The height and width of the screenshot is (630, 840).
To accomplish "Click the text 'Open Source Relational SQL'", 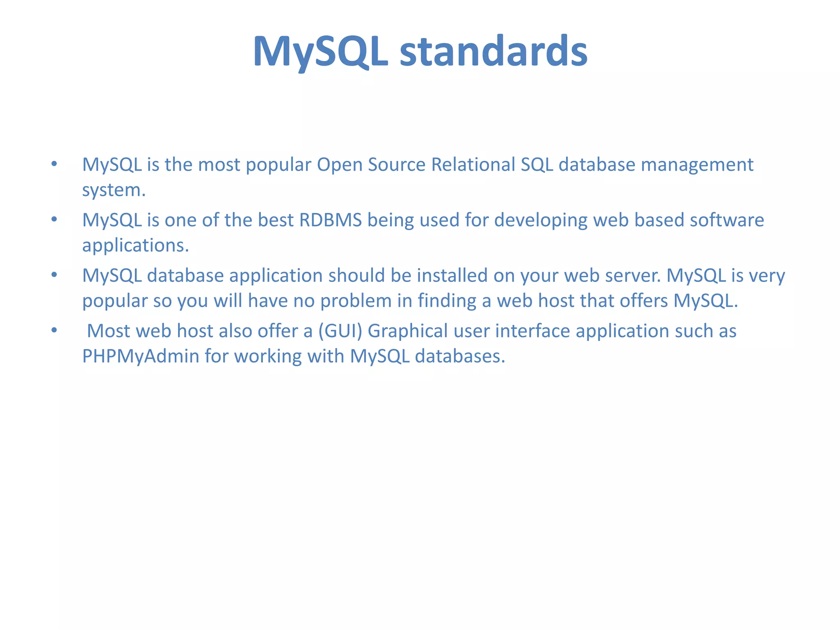I will pyautogui.click(x=435, y=164).
